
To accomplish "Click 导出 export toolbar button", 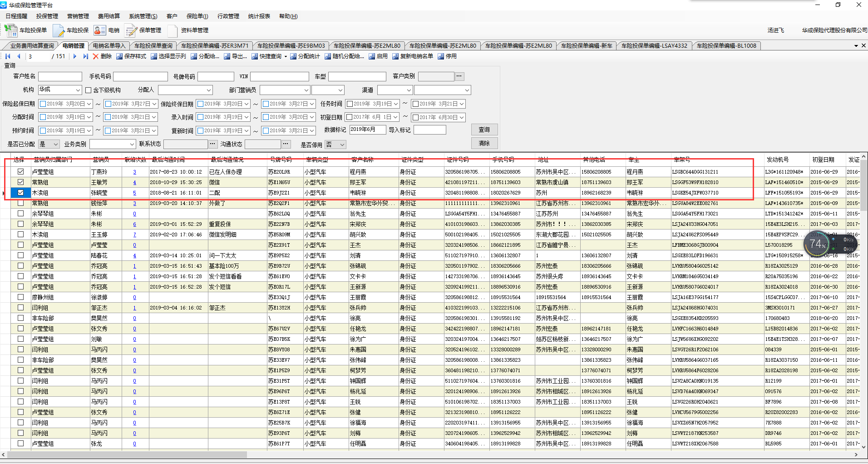I will [235, 56].
